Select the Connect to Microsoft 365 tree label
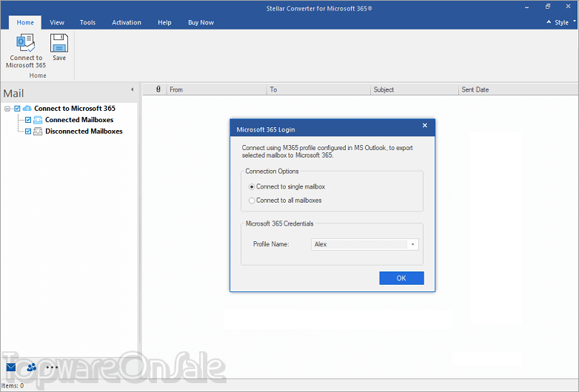Screen dimensions: 579x392 click(75, 109)
